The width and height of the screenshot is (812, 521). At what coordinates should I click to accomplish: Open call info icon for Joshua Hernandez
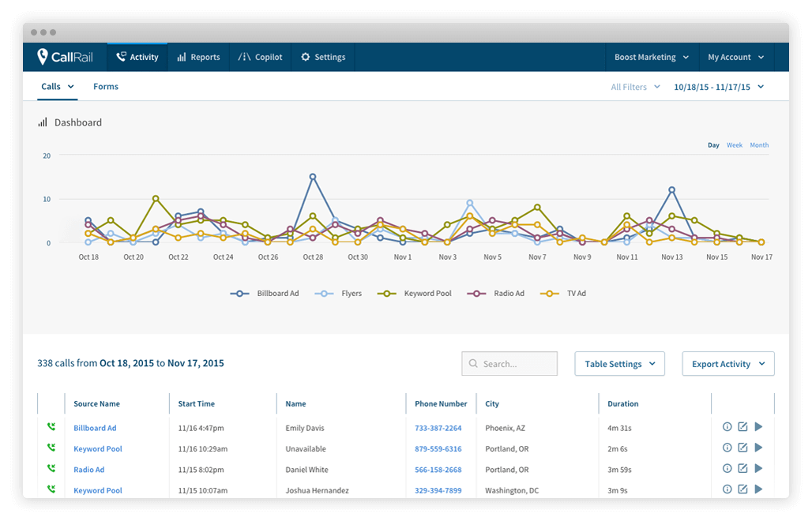(727, 489)
